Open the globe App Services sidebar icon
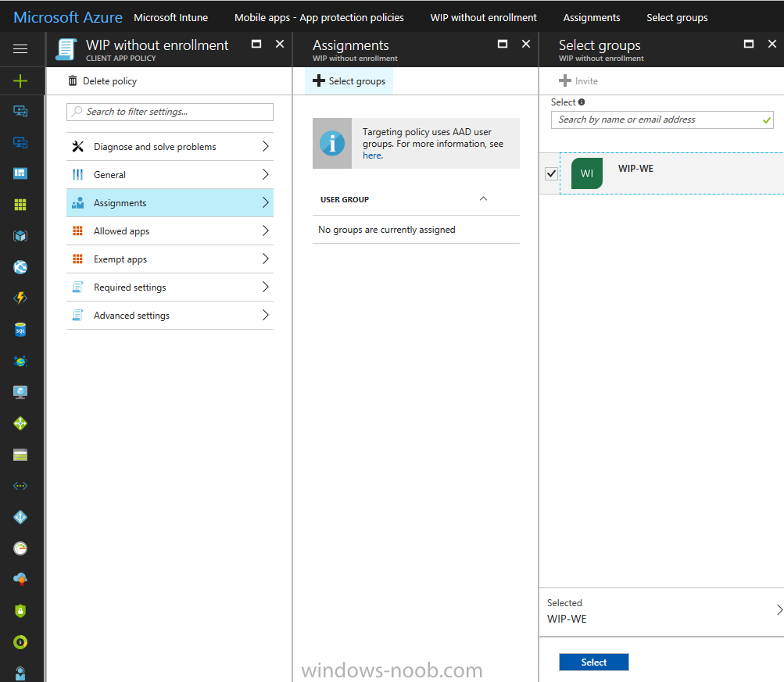Image resolution: width=784 pixels, height=682 pixels. (20, 267)
